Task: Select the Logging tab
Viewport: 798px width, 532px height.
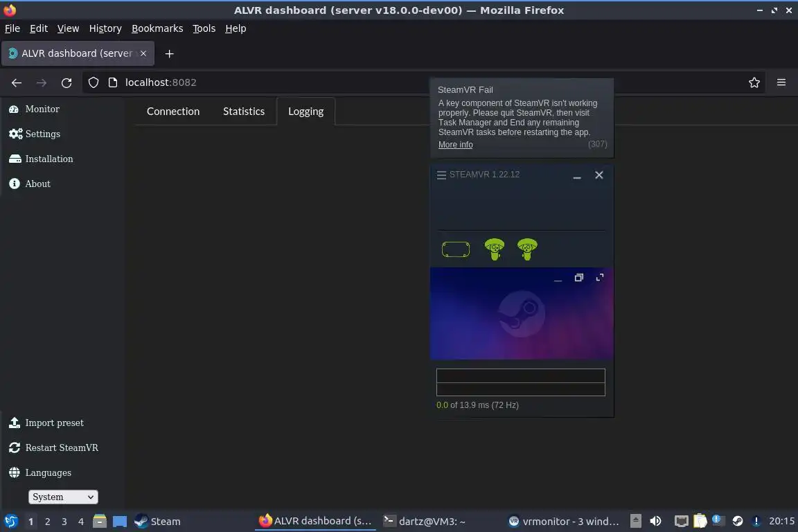Action: (x=306, y=112)
